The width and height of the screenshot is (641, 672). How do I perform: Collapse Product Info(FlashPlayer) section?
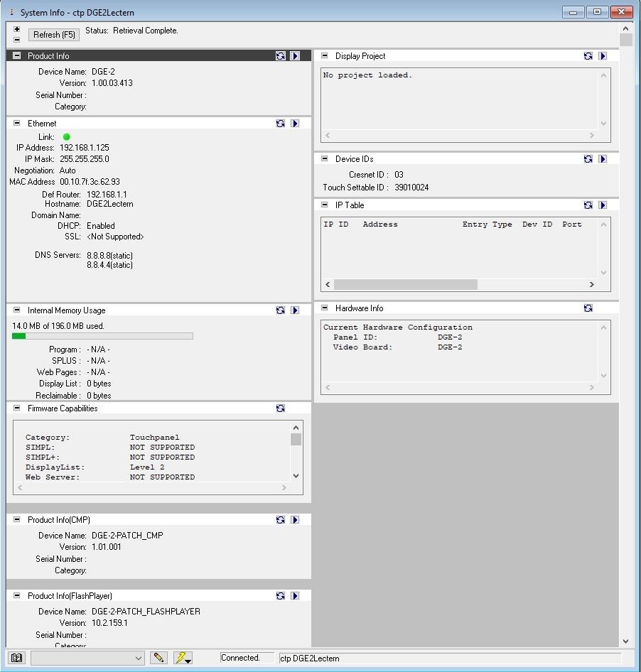pos(17,595)
